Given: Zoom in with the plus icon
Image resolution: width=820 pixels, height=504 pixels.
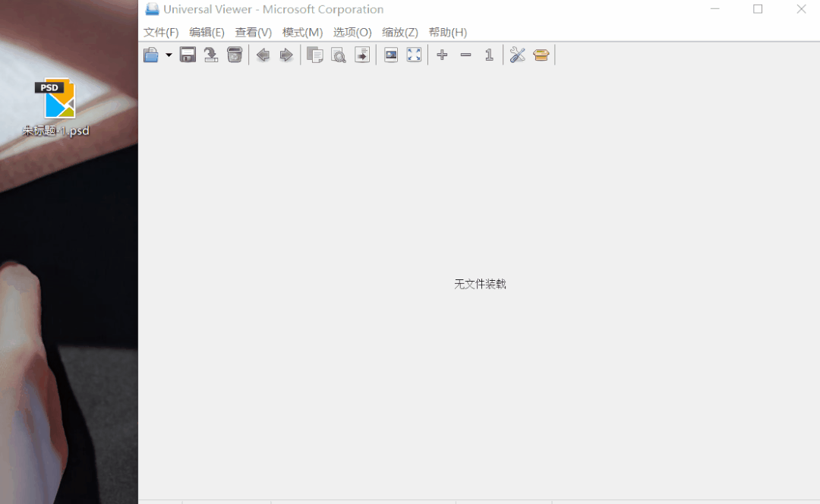Looking at the screenshot, I should click(442, 55).
